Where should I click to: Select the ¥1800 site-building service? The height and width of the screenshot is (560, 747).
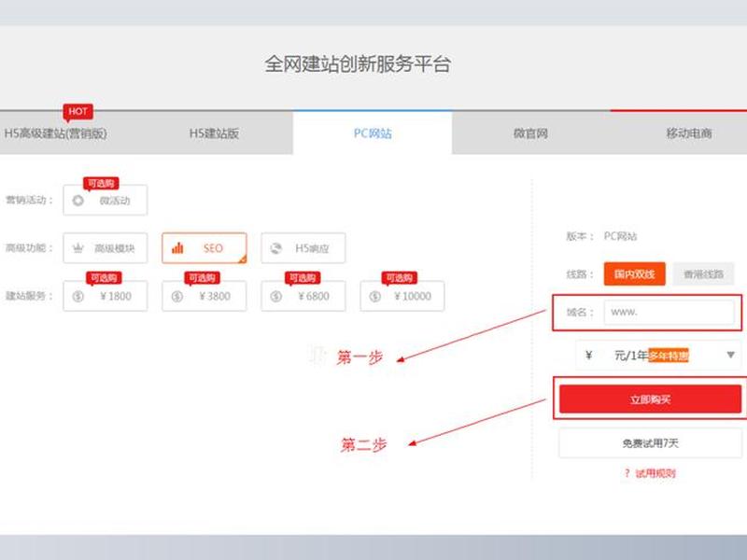[x=106, y=296]
